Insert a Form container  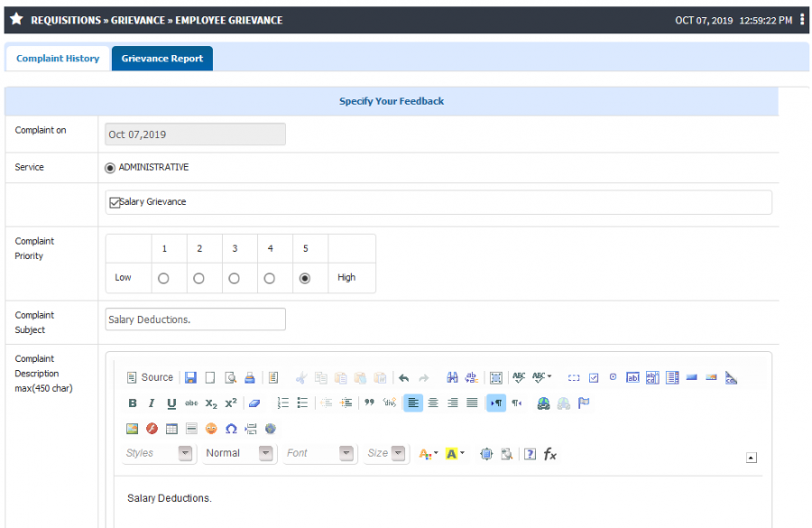tap(574, 378)
